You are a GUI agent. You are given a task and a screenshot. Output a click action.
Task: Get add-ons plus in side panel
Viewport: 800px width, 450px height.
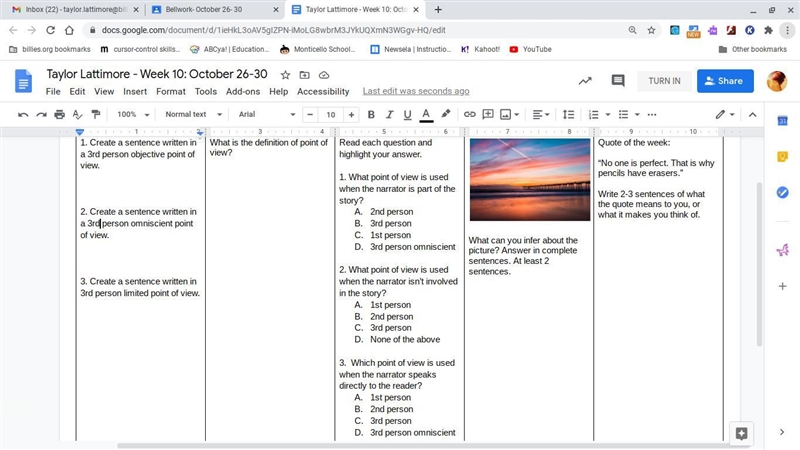pos(782,286)
